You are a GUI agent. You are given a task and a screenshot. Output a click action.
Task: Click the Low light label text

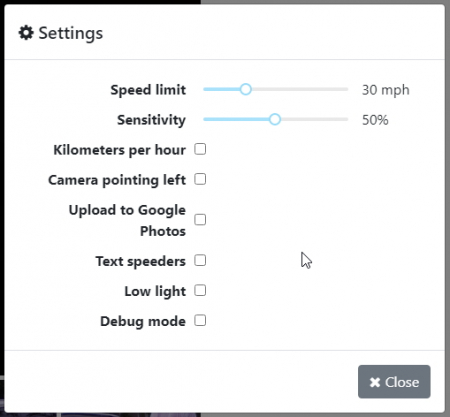(155, 291)
